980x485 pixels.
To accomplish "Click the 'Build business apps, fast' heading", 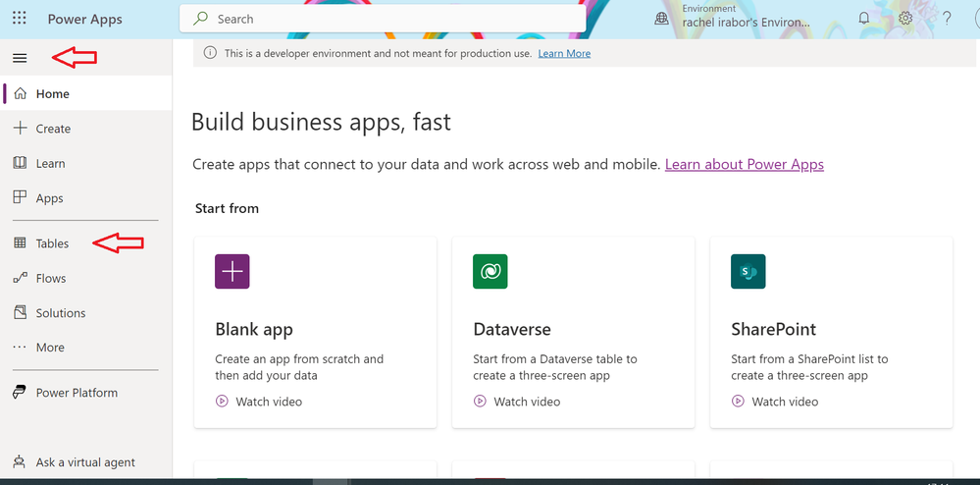I will coord(321,122).
